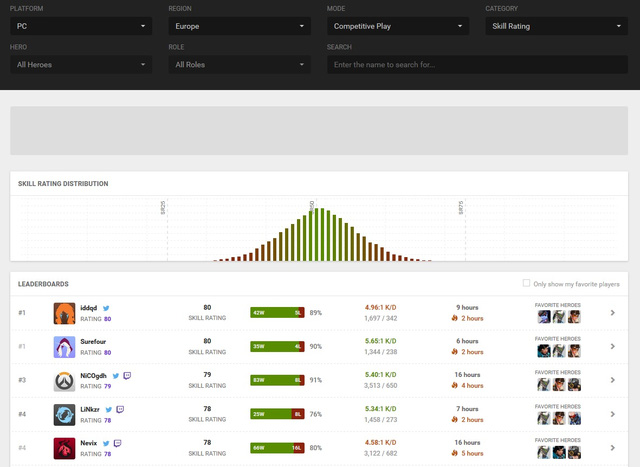Open LiNkzr's Twitter icon
This screenshot has width=640, height=467.
(x=109, y=409)
